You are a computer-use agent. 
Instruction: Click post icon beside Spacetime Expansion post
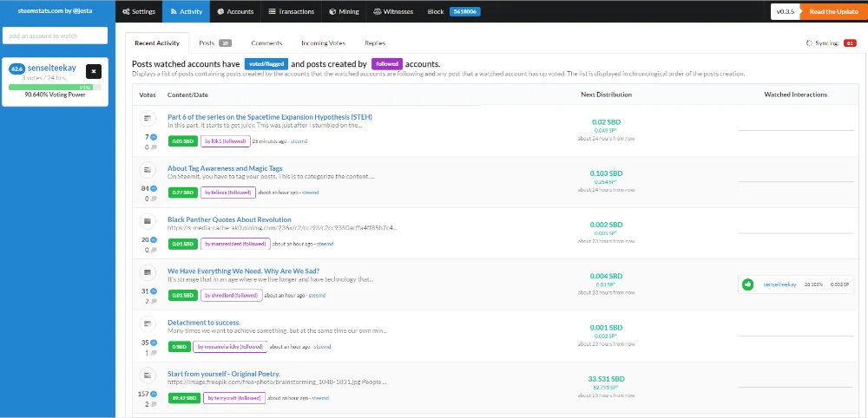click(x=148, y=118)
